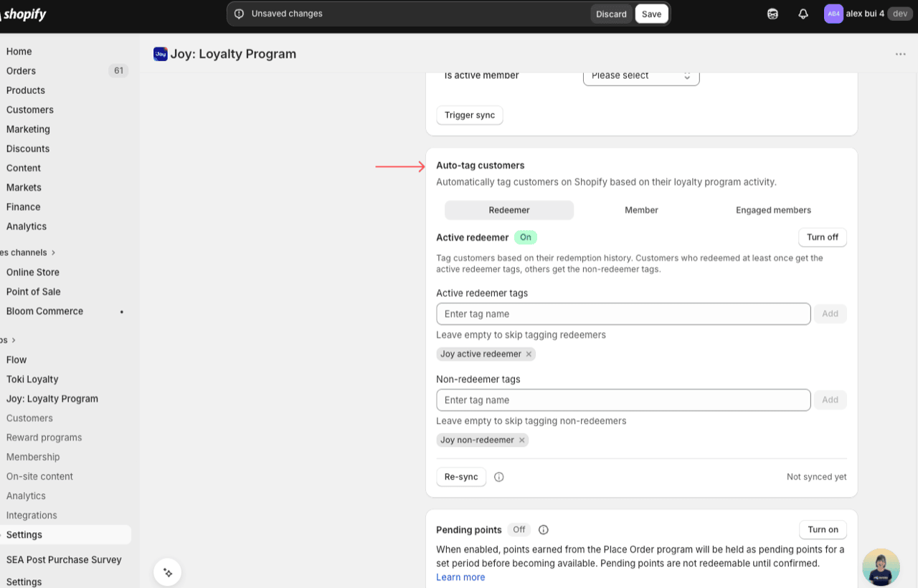Screen dimensions: 918x588
Task: Turn off Active redeemer tagging
Action: [823, 237]
